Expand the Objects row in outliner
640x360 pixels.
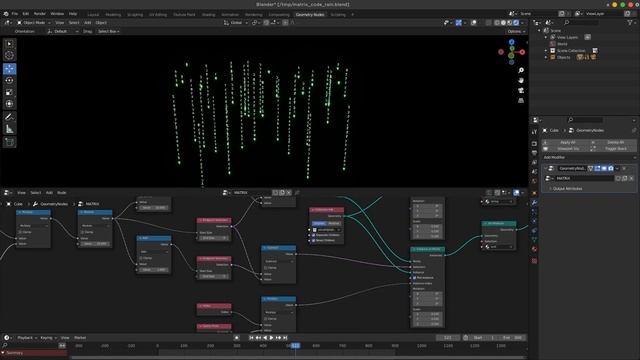546,57
